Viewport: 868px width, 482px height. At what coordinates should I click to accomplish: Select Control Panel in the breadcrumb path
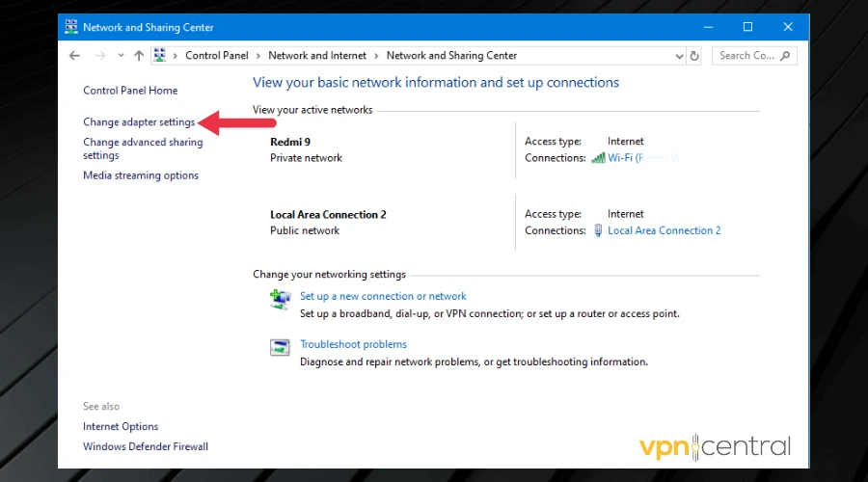click(216, 56)
